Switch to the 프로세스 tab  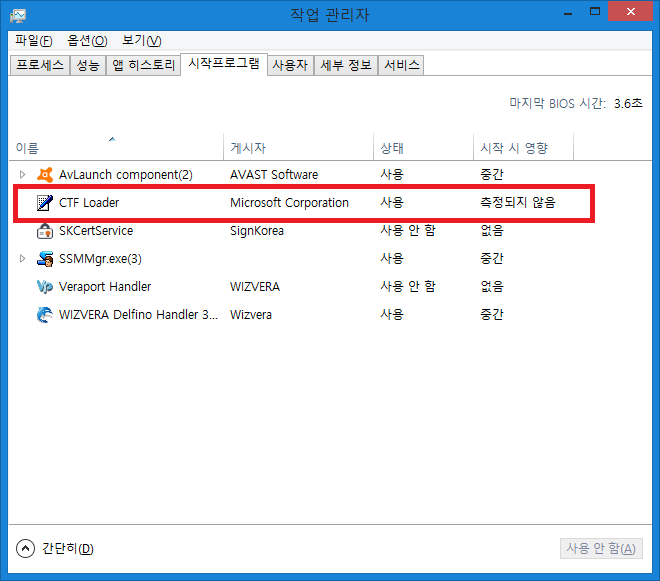[x=40, y=65]
